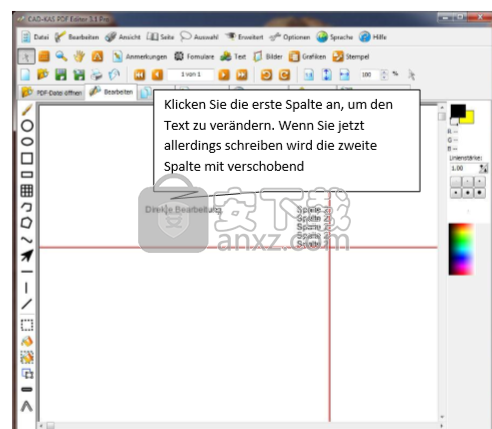492x429 pixels.
Task: Click the zoom percentage field showing 100
Action: click(369, 75)
